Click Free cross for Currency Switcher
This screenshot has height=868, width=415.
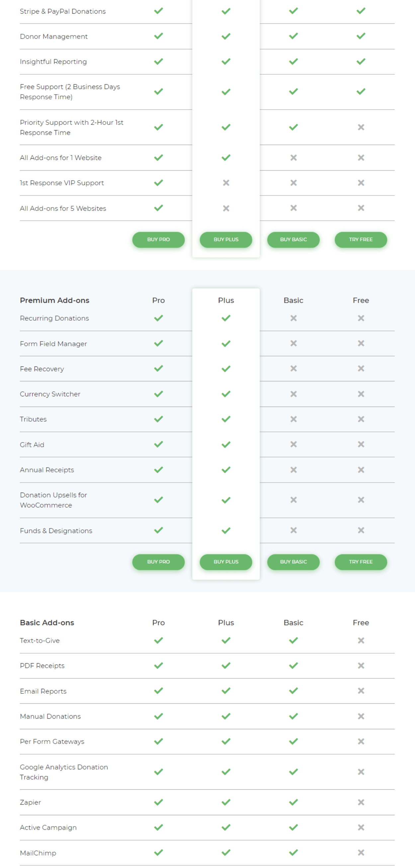(x=361, y=394)
